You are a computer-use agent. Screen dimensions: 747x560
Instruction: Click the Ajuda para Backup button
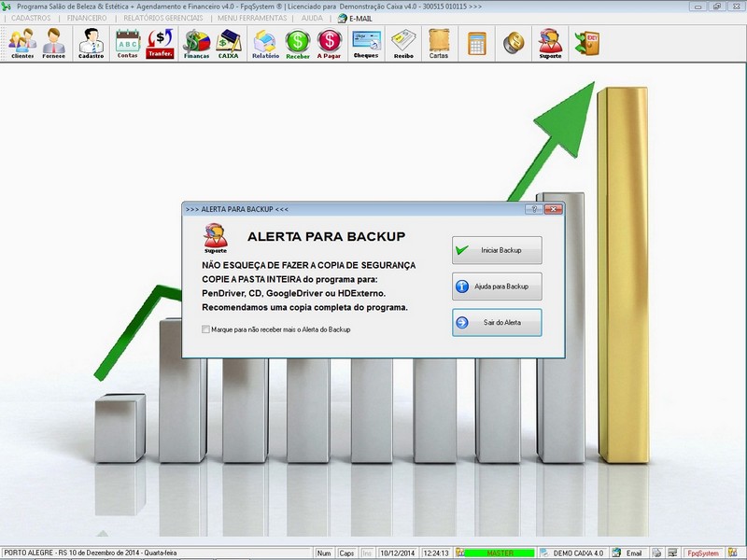point(497,287)
